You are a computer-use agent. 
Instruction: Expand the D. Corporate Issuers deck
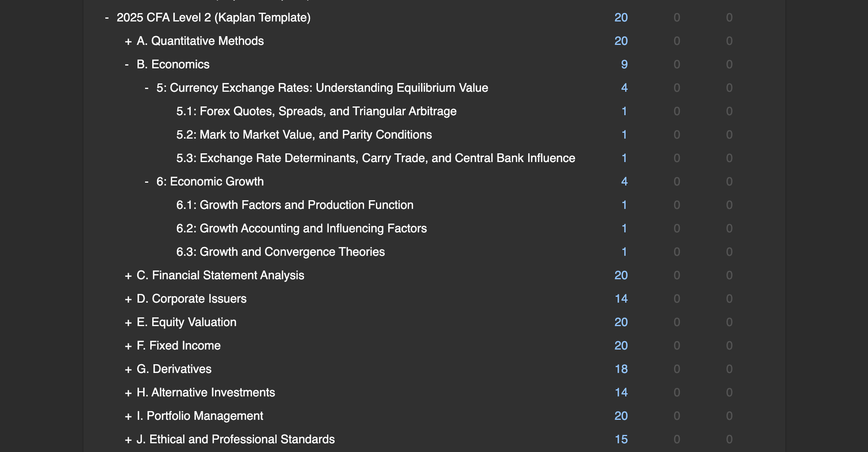[128, 299]
